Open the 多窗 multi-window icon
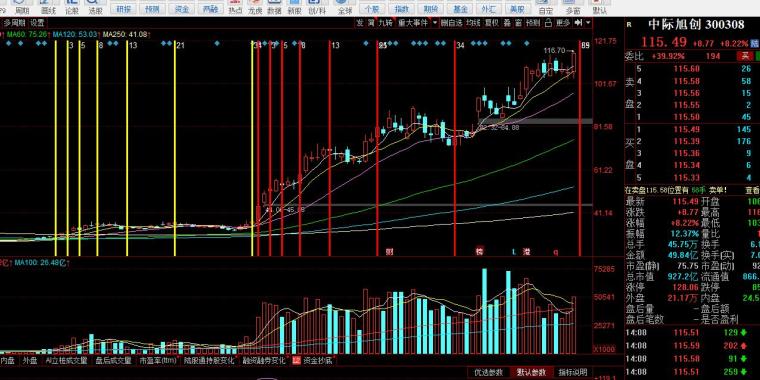This screenshot has width=760, height=380. 573,7
